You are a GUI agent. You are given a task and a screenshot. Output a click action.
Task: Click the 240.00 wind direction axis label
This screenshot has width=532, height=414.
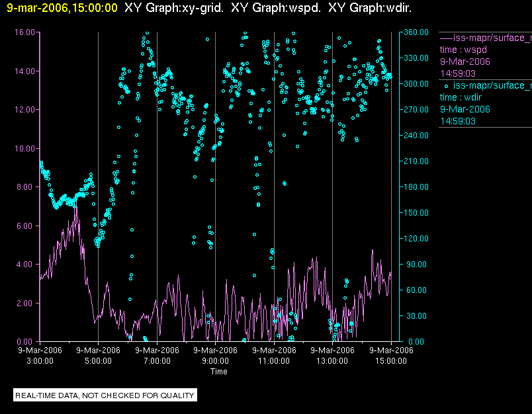click(416, 136)
